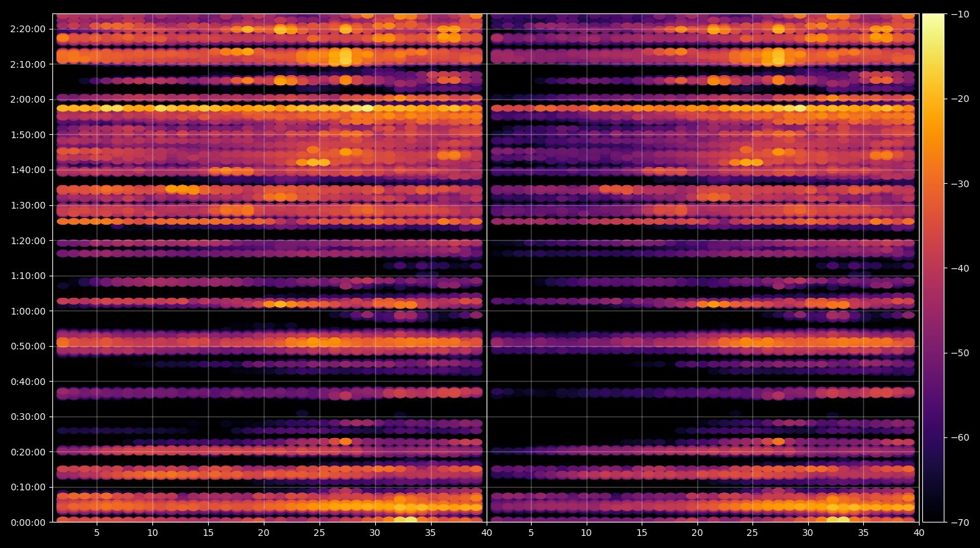Click the 2:20:00 y-axis tick label
Image resolution: width=980 pixels, height=548 pixels.
click(x=28, y=29)
